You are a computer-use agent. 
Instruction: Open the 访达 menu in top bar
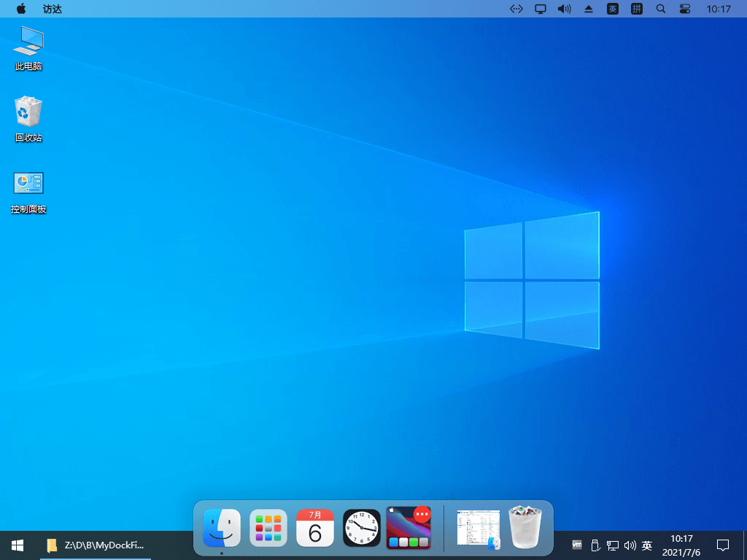(53, 9)
